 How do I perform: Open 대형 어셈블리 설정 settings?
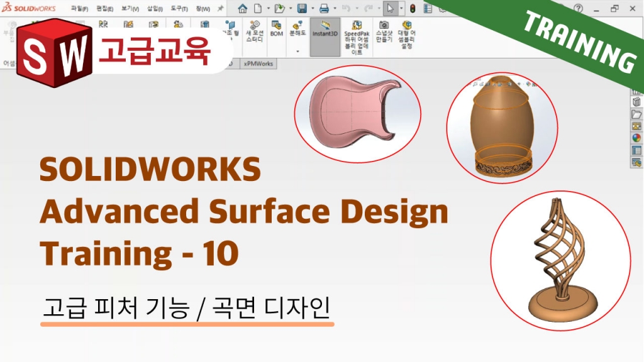point(407,35)
